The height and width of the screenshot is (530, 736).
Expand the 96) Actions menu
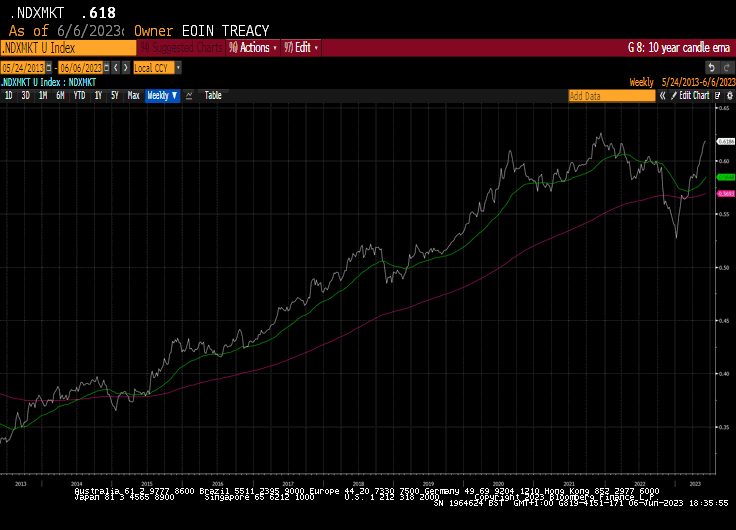click(x=253, y=47)
